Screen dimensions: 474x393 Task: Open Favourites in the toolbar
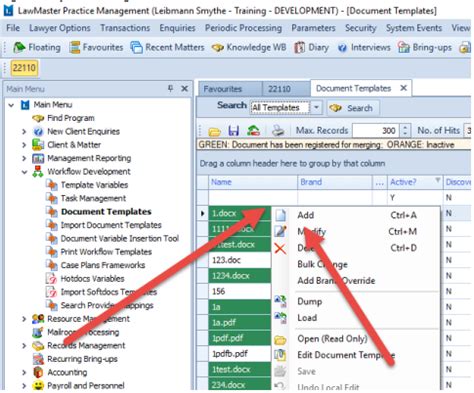coord(96,48)
